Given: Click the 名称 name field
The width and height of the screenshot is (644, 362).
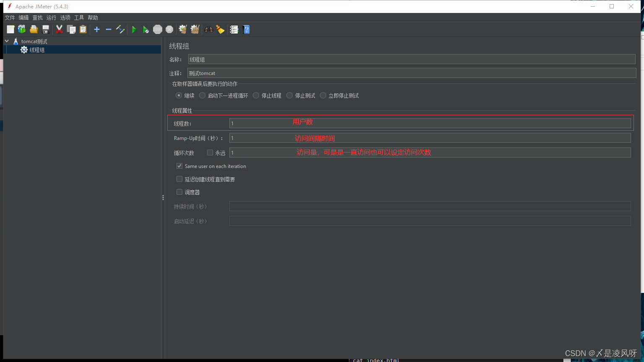Looking at the screenshot, I should point(412,59).
